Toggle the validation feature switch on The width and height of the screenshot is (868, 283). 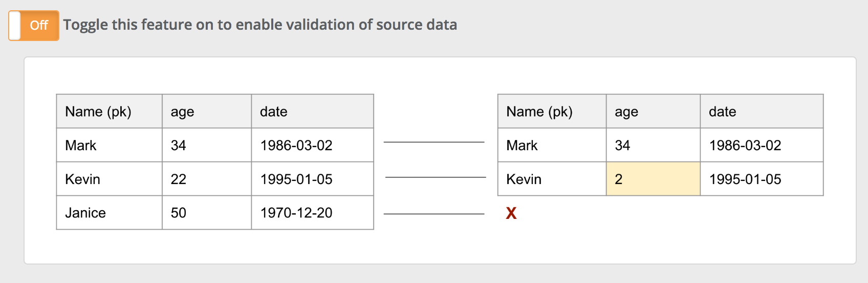34,25
